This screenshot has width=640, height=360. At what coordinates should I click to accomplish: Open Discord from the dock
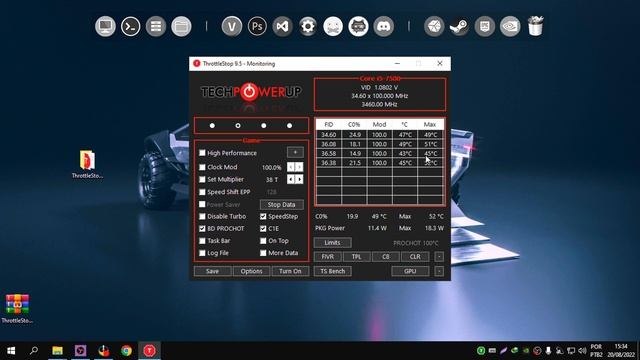[x=384, y=27]
